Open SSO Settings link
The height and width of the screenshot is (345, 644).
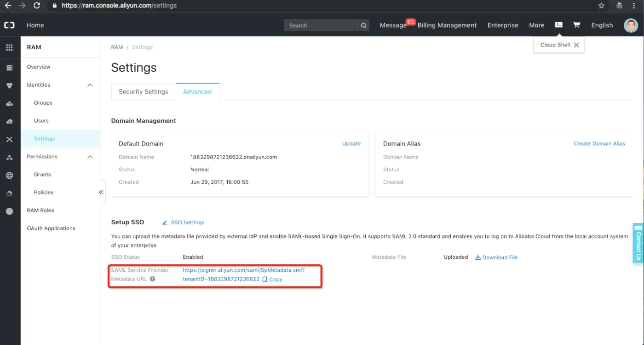pos(188,222)
